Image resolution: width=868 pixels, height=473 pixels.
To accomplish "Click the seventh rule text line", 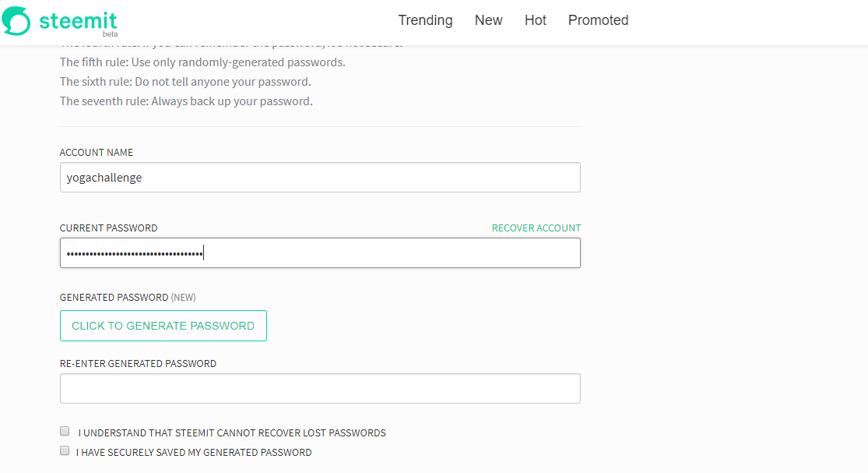I will pyautogui.click(x=186, y=101).
